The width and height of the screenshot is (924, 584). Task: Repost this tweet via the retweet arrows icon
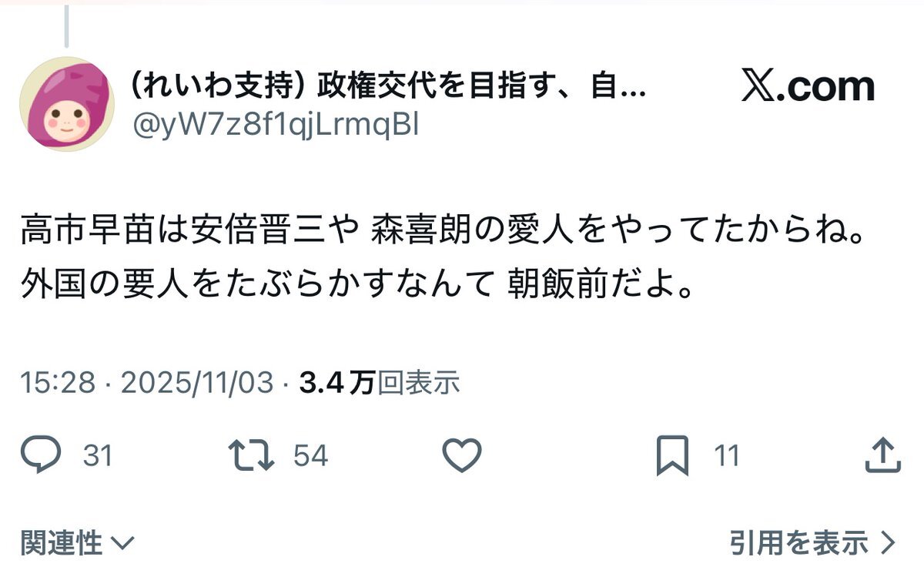pos(252,455)
